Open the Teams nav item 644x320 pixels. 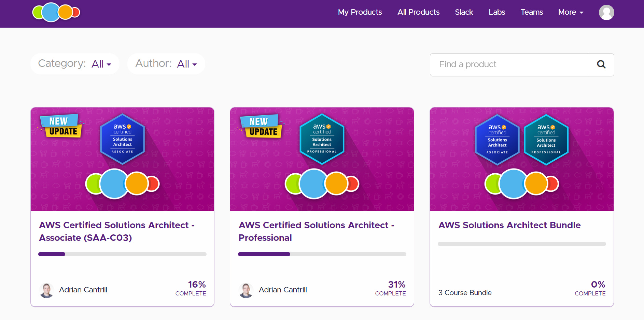pos(532,12)
